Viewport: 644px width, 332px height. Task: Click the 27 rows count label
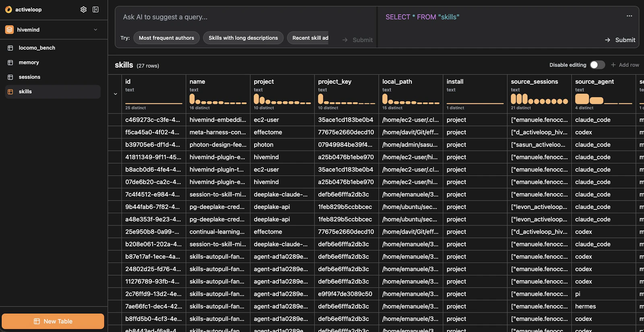[x=148, y=66]
